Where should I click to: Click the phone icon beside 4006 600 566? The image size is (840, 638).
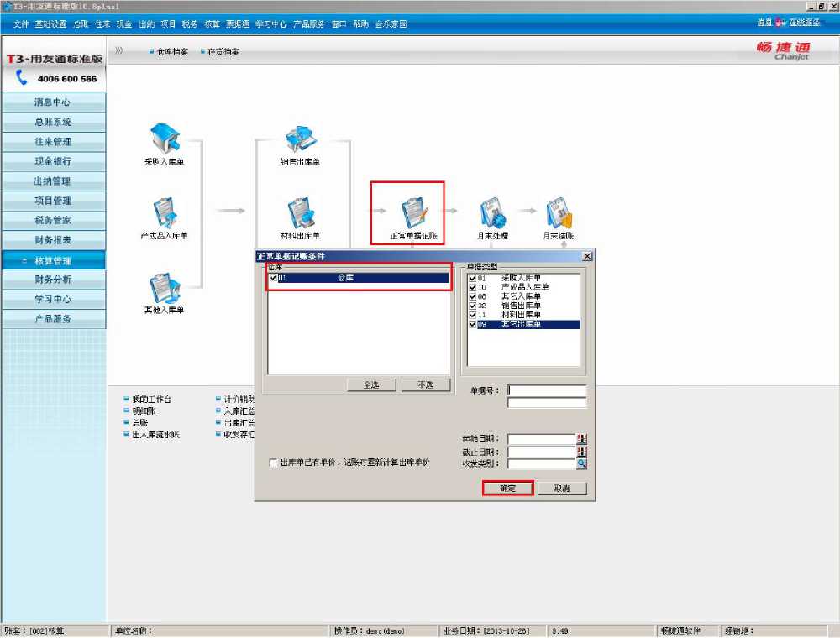pyautogui.click(x=22, y=77)
